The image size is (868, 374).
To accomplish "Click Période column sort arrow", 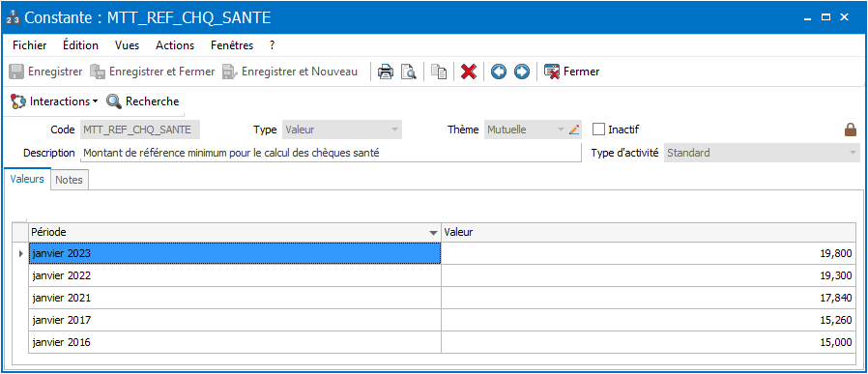I will [x=433, y=233].
